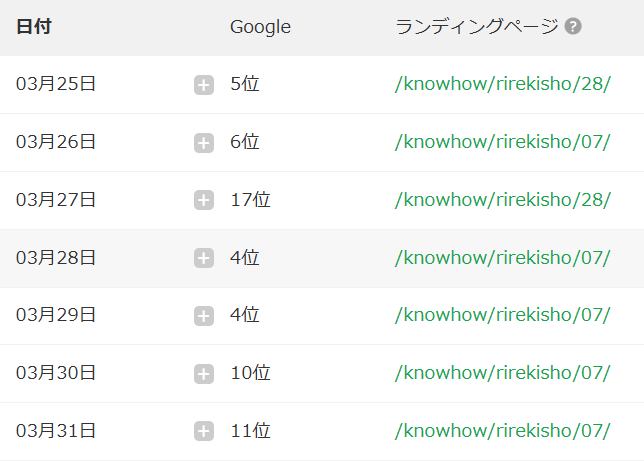The image size is (644, 461).
Task: Sort by the 日付 column header
Action: click(34, 27)
